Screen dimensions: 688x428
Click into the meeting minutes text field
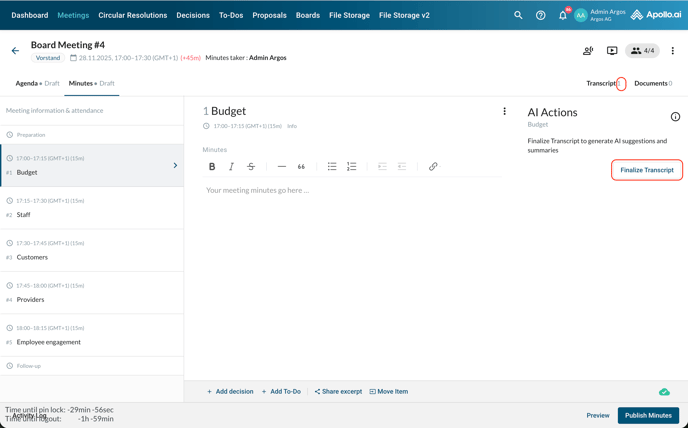click(350, 190)
